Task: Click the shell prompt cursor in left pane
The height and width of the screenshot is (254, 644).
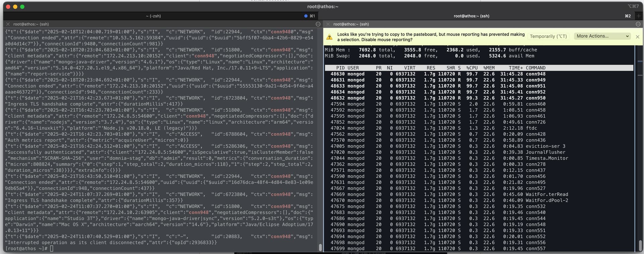Action: pyautogui.click(x=52, y=249)
